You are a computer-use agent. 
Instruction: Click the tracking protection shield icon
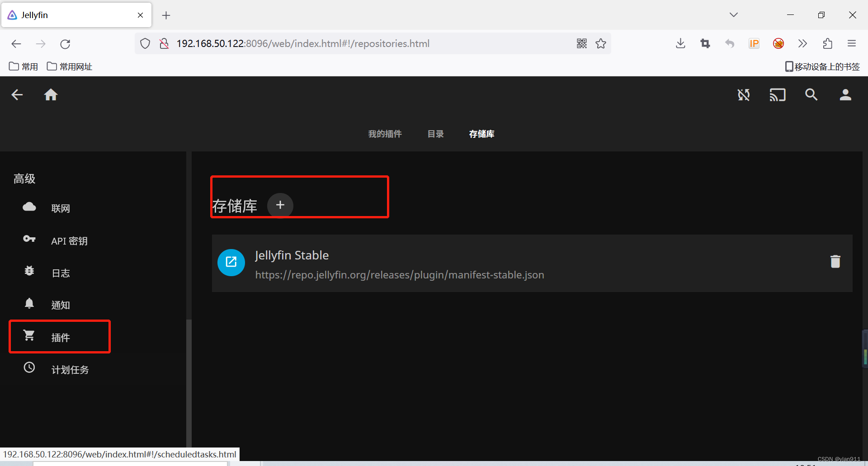pyautogui.click(x=145, y=43)
